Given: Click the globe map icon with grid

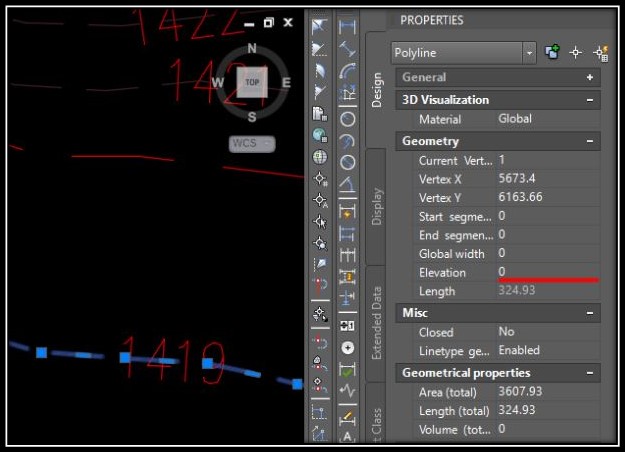Looking at the screenshot, I should 320,136.
